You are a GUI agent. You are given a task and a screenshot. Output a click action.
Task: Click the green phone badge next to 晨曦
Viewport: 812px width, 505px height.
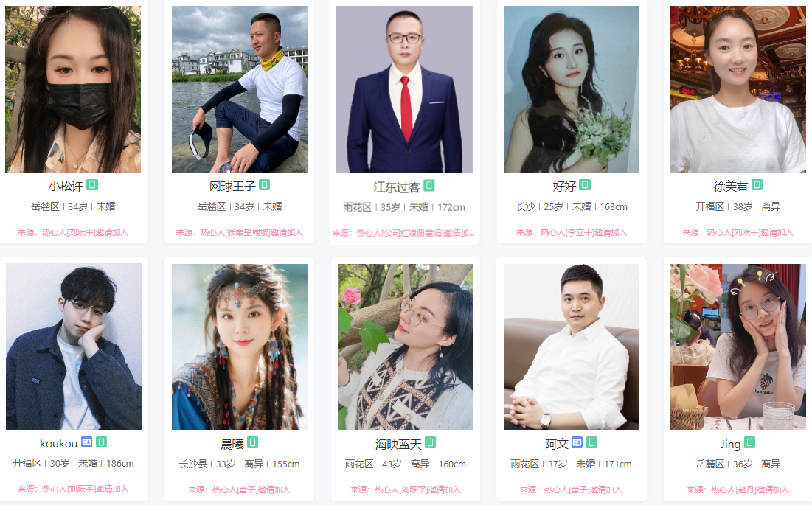click(252, 443)
